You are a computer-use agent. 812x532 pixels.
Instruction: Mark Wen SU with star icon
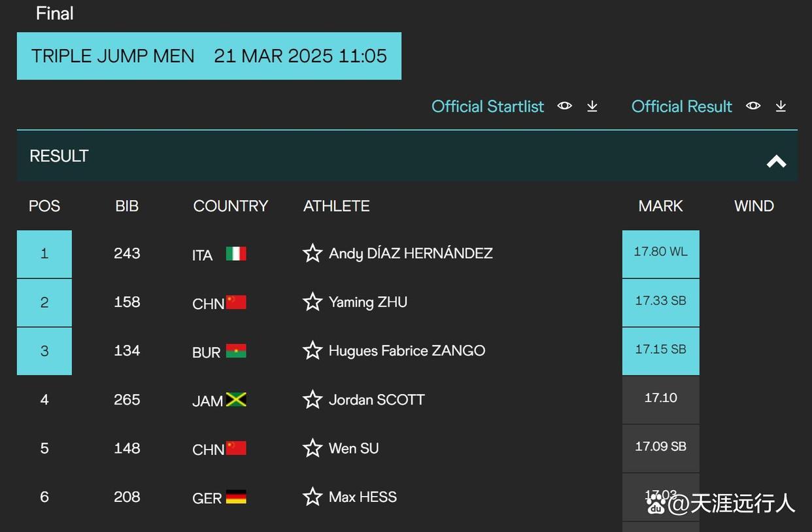click(x=313, y=448)
